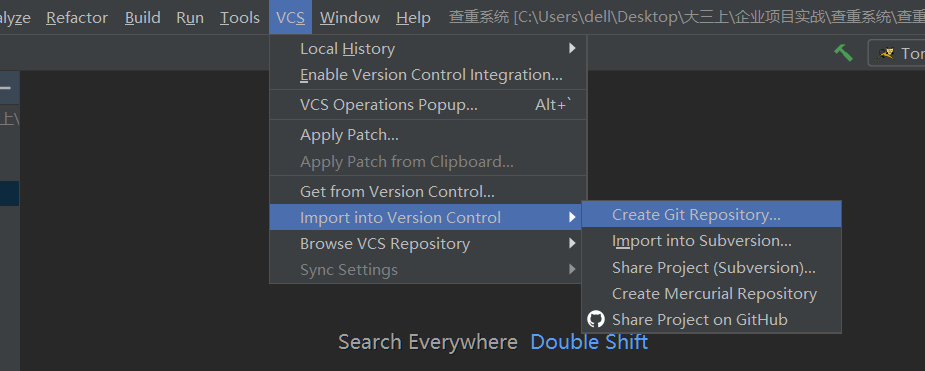Click Apply Patch from Clipboard
Viewport: 925px width, 371px height.
coord(428,162)
